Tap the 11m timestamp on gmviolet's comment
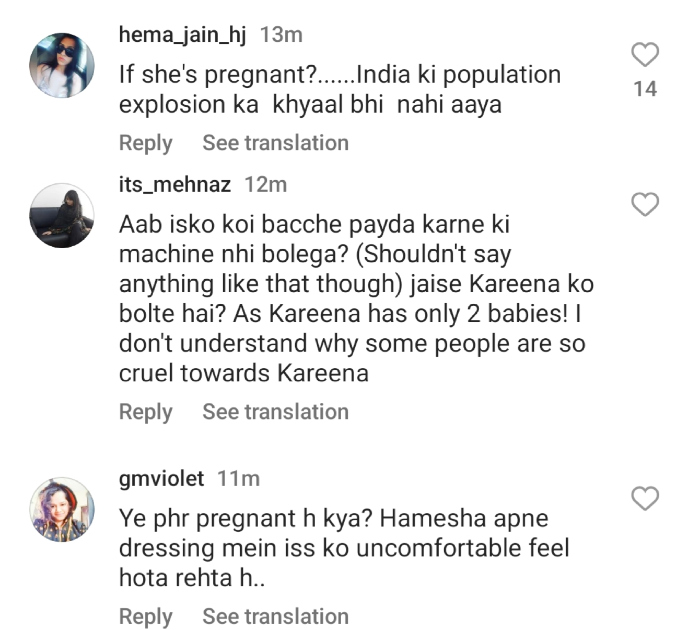This screenshot has width=700, height=630. 238,479
